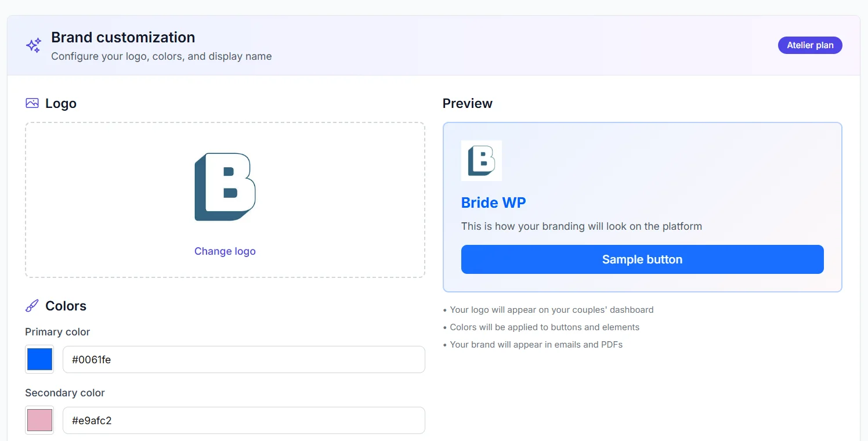Click the Brand customization title
The width and height of the screenshot is (868, 441).
click(123, 37)
